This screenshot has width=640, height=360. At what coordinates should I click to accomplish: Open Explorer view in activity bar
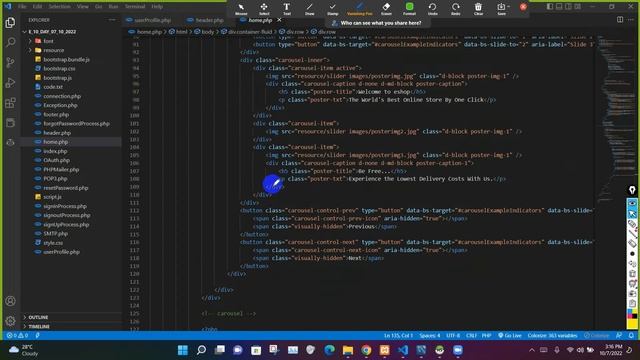(11, 22)
